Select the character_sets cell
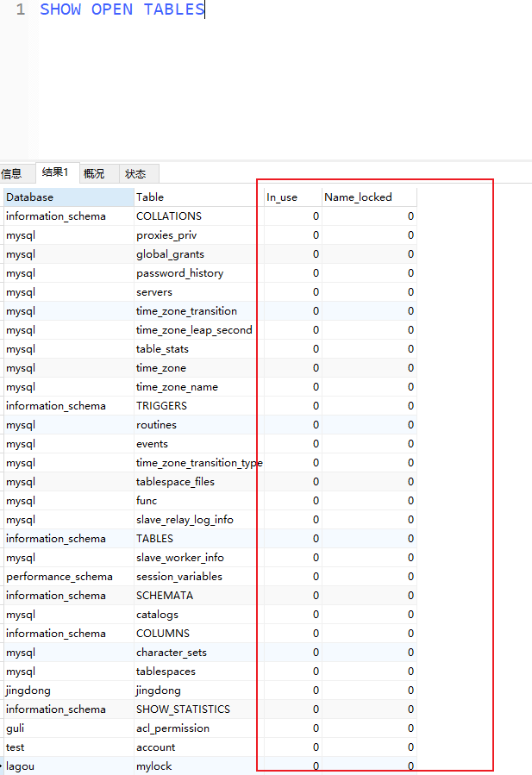Viewport: 532px width, 775px height. pos(199,653)
